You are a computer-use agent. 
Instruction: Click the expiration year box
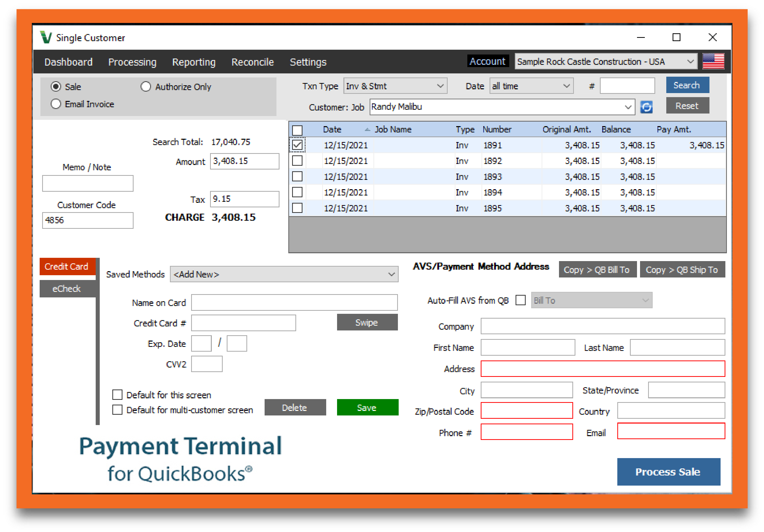(237, 344)
